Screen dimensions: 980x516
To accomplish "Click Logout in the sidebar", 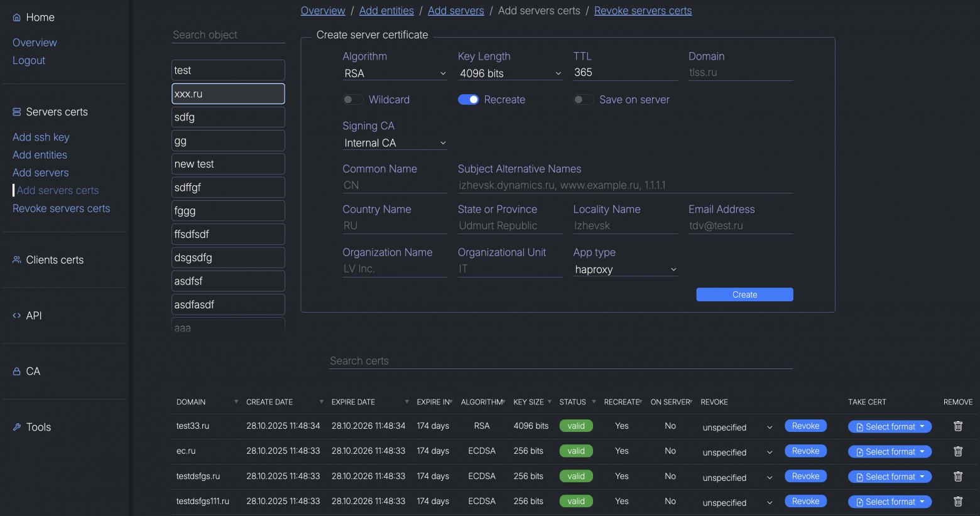I will (29, 60).
